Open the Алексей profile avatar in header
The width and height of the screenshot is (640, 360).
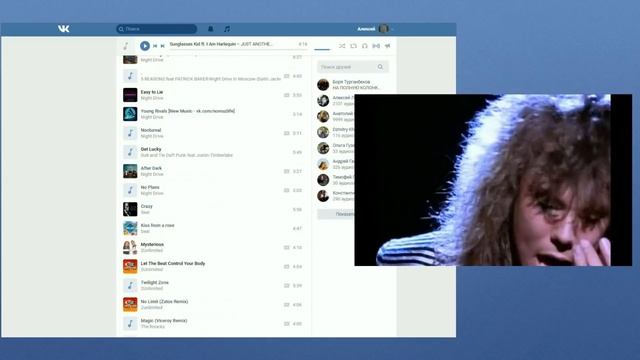coord(383,29)
